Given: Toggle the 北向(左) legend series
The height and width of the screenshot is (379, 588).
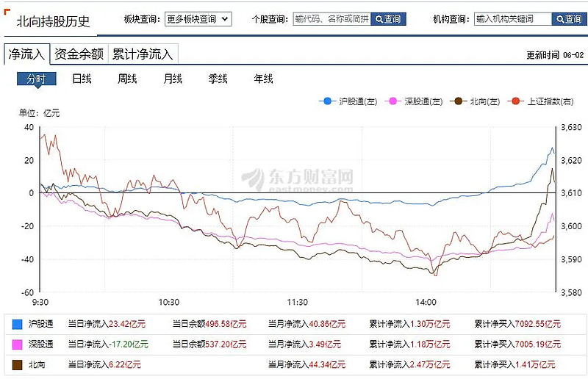Looking at the screenshot, I should 475,101.
